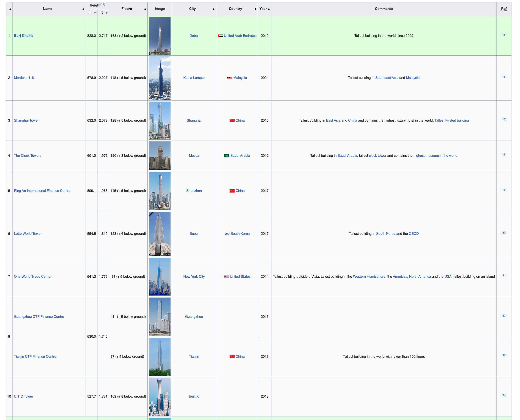
Task: Open the Tallest twisted building link
Action: coord(452,121)
